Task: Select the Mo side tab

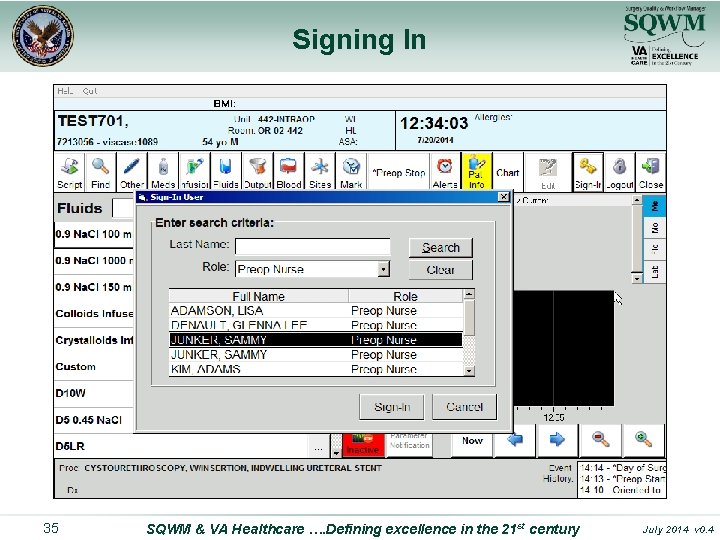Action: pos(654,228)
